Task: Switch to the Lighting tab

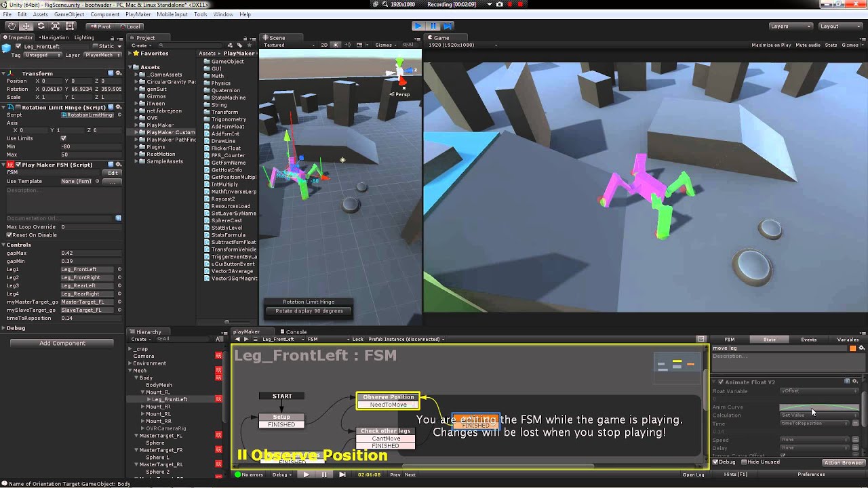Action: tap(84, 37)
